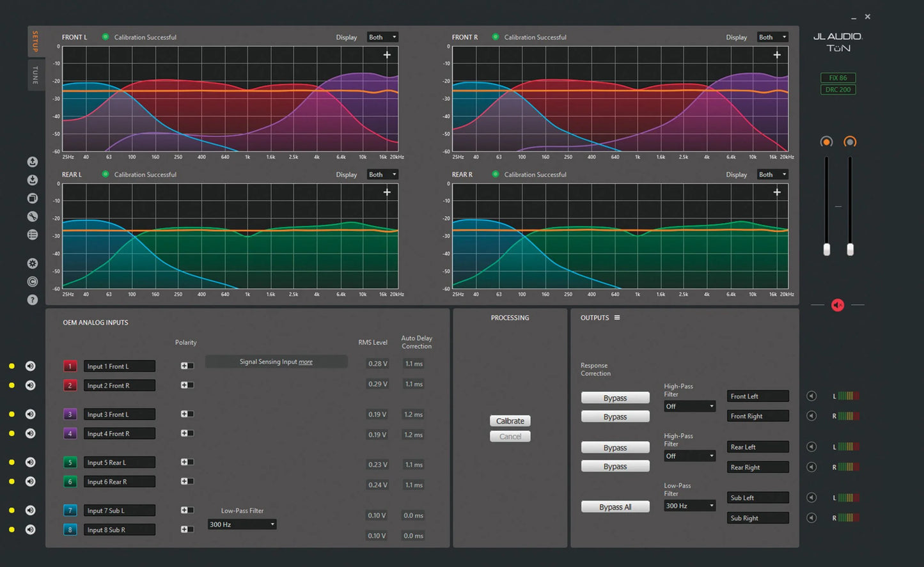Image resolution: width=924 pixels, height=567 pixels.
Task: Open the list view icon in sidebar
Action: tap(33, 235)
